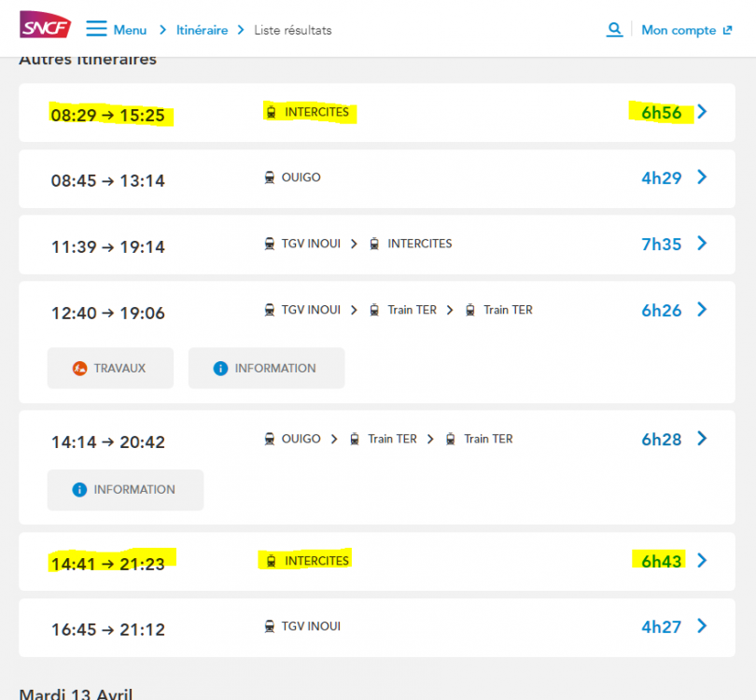Click the blue info icon under 14:14 itinerary
The image size is (756, 700).
[79, 490]
